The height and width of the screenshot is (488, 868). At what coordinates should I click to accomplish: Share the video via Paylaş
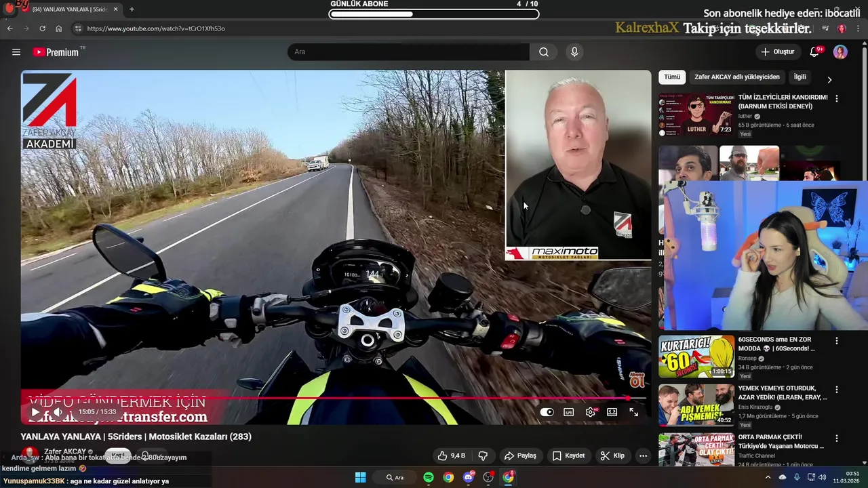[x=520, y=455]
